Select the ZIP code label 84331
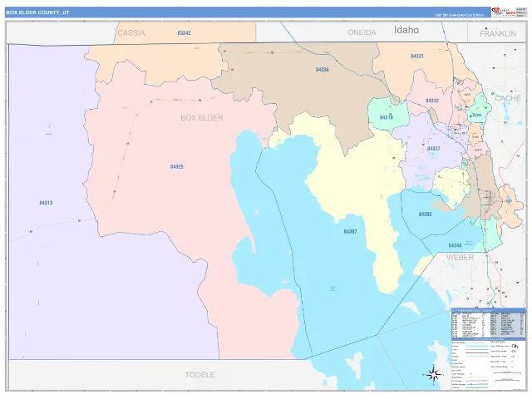Image resolution: width=532 pixels, height=399 pixels. (416, 56)
